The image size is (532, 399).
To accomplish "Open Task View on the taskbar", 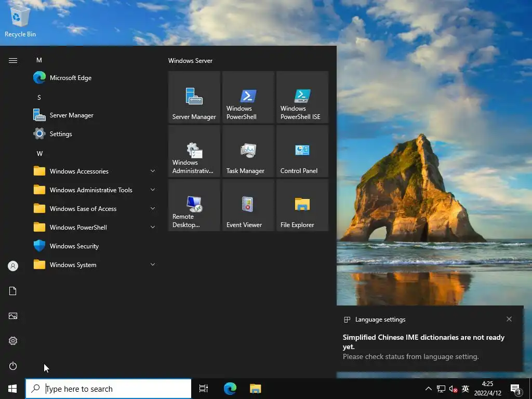I will [204, 389].
